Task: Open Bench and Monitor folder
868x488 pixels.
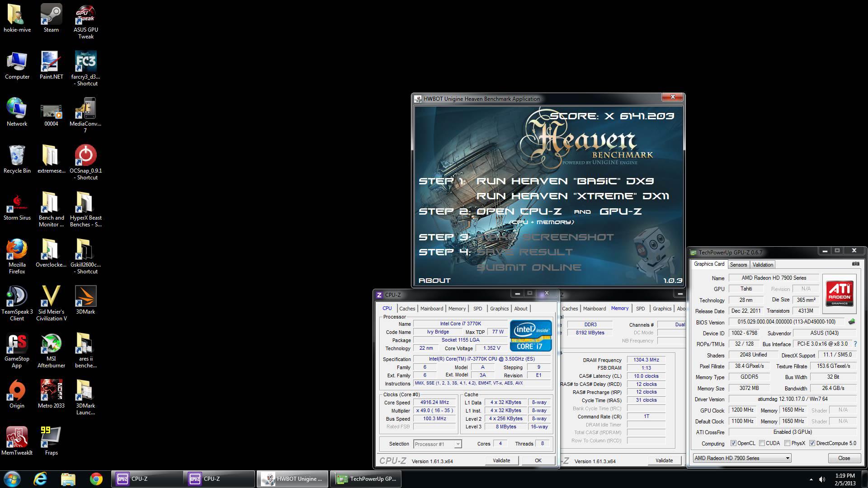Action: click(51, 209)
